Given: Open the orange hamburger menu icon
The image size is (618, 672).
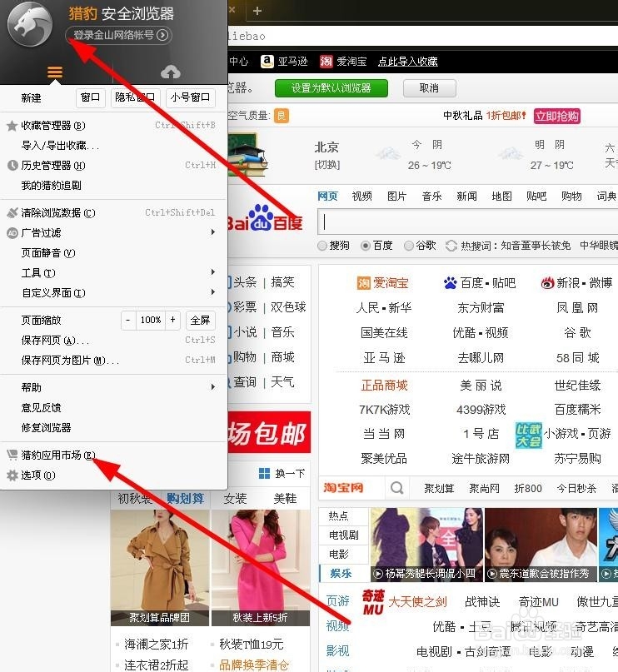Looking at the screenshot, I should coord(55,72).
